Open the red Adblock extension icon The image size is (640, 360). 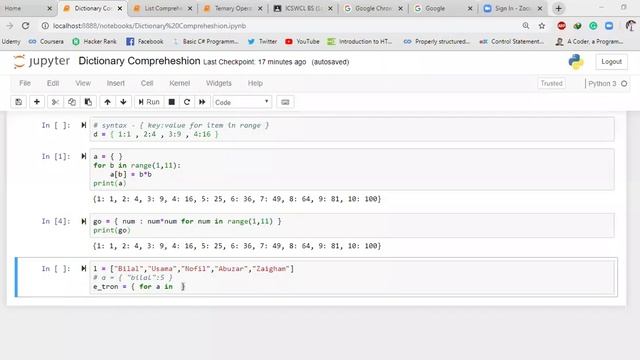tap(562, 26)
